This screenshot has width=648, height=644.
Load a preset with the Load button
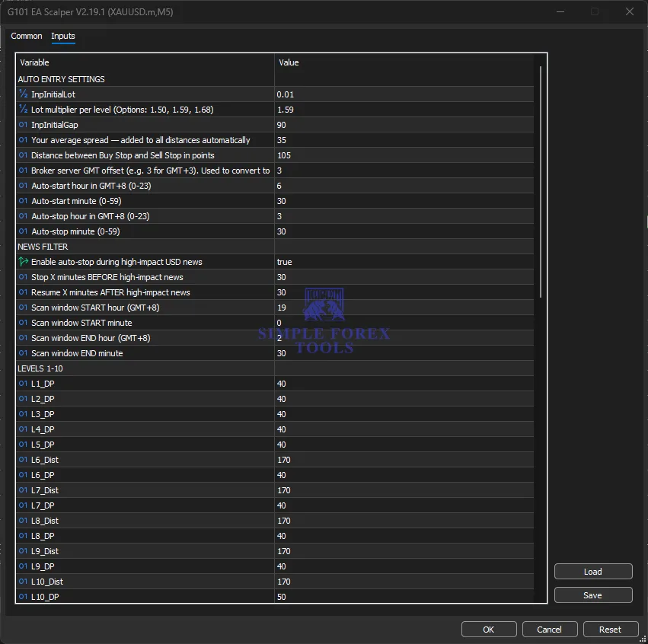pyautogui.click(x=592, y=572)
